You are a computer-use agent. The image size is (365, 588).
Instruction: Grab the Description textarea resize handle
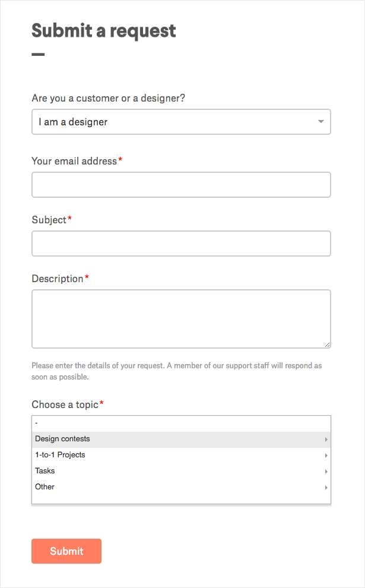(x=327, y=344)
